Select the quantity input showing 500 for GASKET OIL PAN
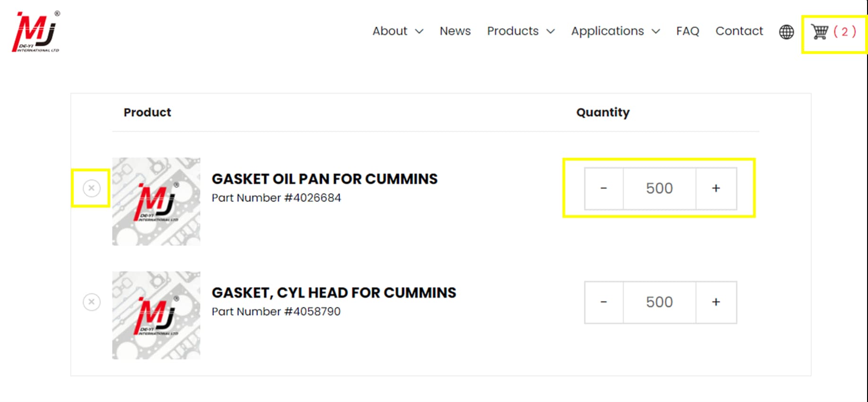The height and width of the screenshot is (402, 868). coord(659,188)
